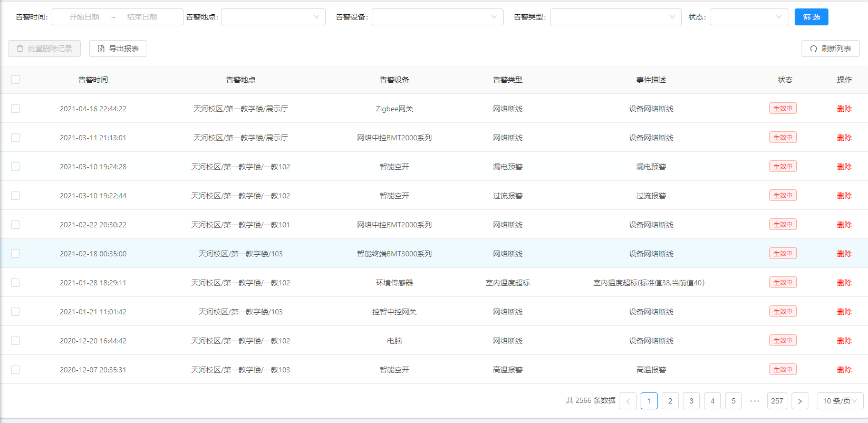Check the row dated 2021-03-11 21:13:01
This screenshot has width=868, height=423.
point(15,138)
